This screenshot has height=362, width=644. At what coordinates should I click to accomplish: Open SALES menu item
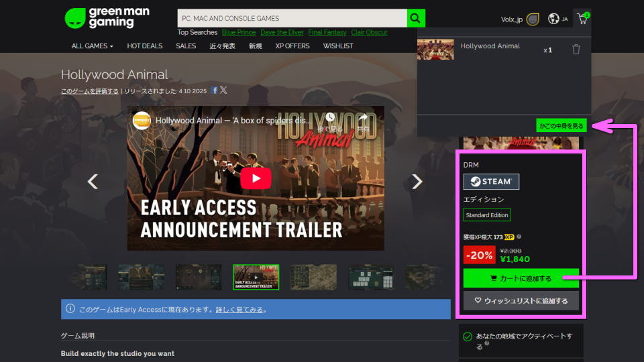(186, 46)
